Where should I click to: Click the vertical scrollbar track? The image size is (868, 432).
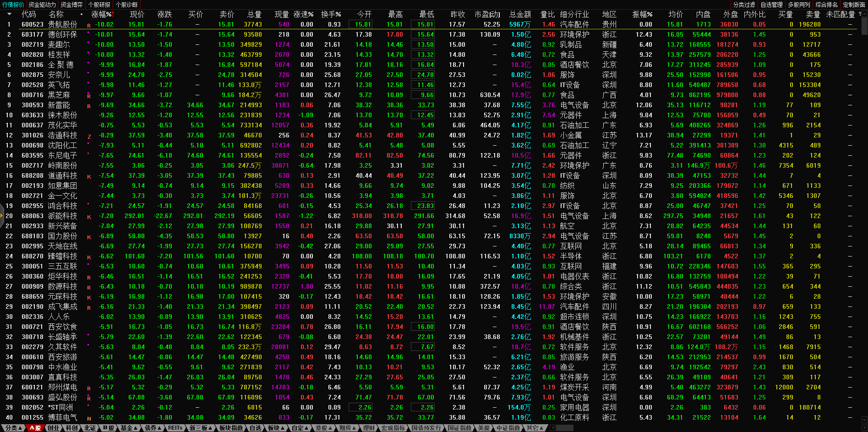click(864, 229)
